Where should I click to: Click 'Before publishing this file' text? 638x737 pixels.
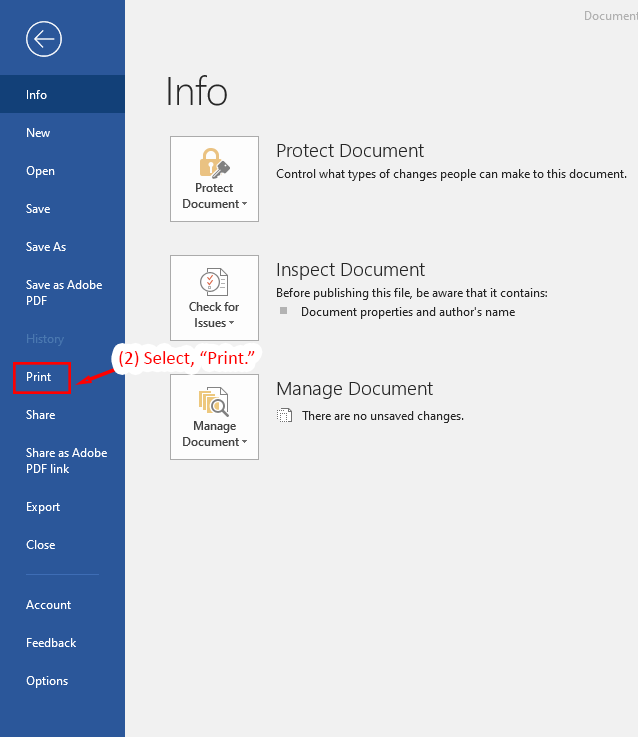412,293
